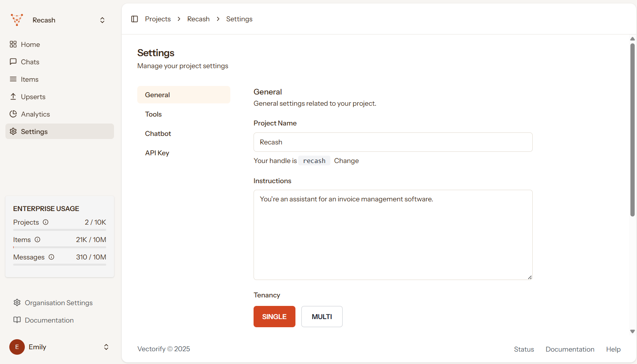Open the API Key tab
The width and height of the screenshot is (637, 364).
pyautogui.click(x=157, y=153)
